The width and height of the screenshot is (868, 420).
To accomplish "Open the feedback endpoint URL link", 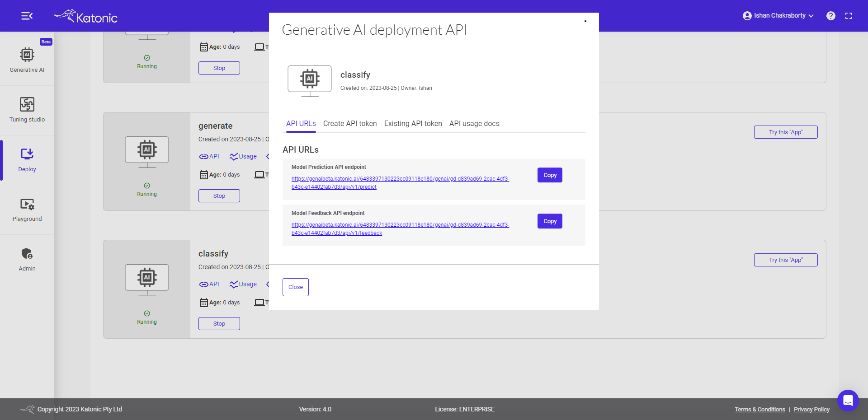I will [400, 229].
